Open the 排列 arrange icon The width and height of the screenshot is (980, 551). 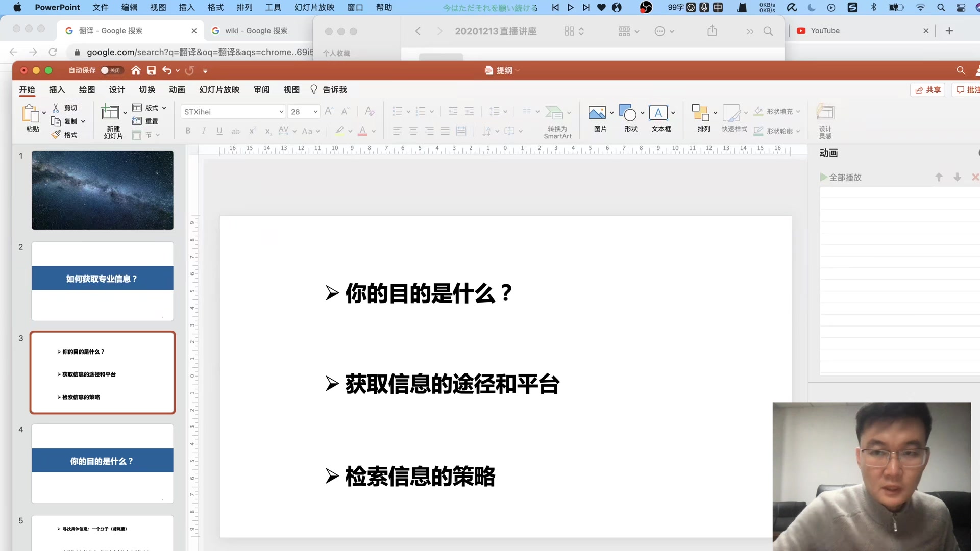700,112
